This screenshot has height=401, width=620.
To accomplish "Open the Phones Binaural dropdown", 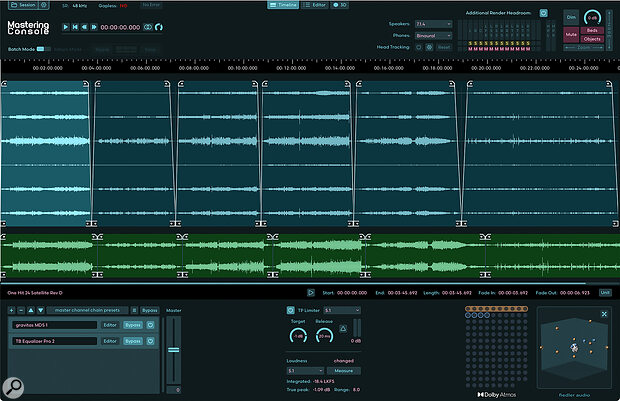I will 433,36.
